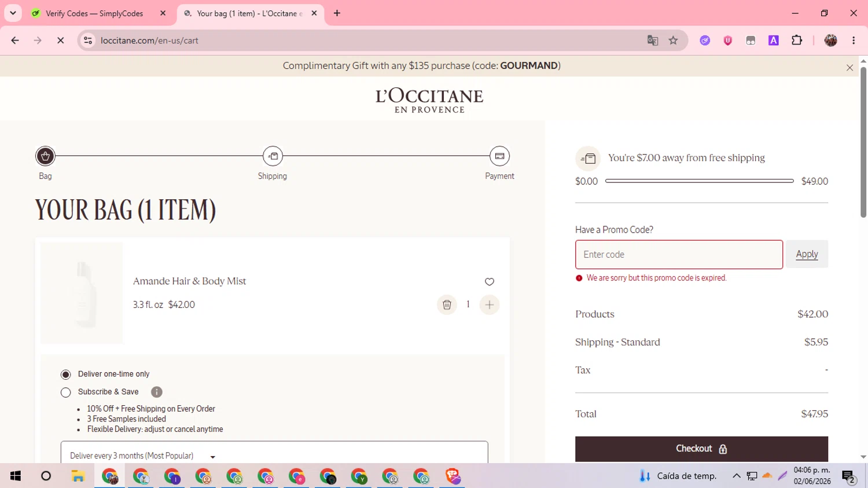Select Deliver one-time only radio
The height and width of the screenshot is (488, 868).
(66, 375)
